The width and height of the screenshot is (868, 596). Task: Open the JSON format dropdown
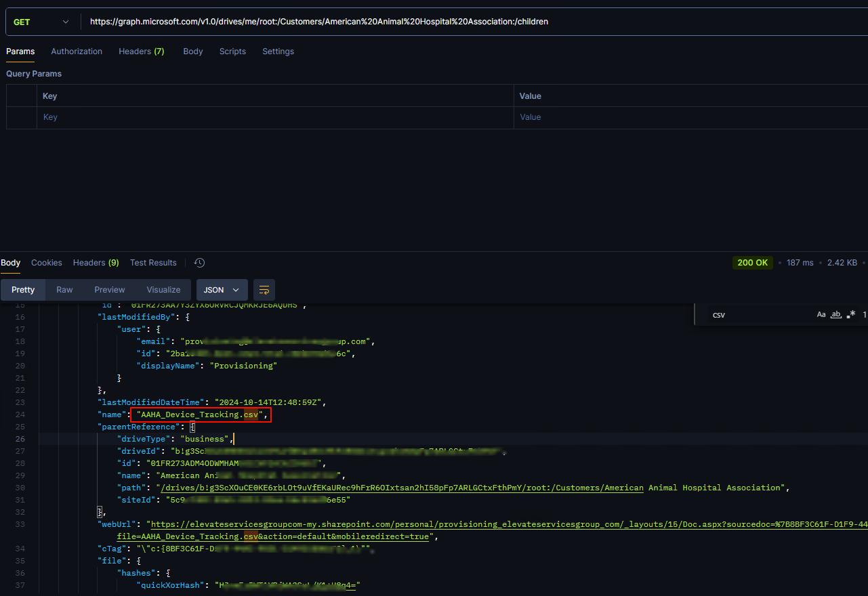pyautogui.click(x=222, y=290)
